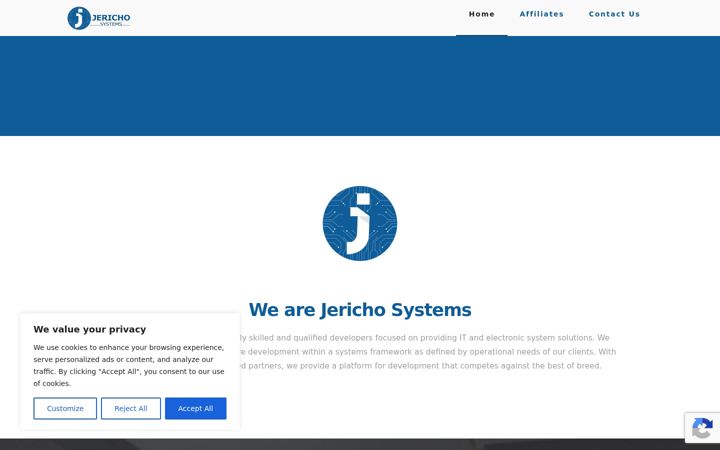The image size is (720, 450).
Task: Click the large circular J logo
Action: coord(360,223)
